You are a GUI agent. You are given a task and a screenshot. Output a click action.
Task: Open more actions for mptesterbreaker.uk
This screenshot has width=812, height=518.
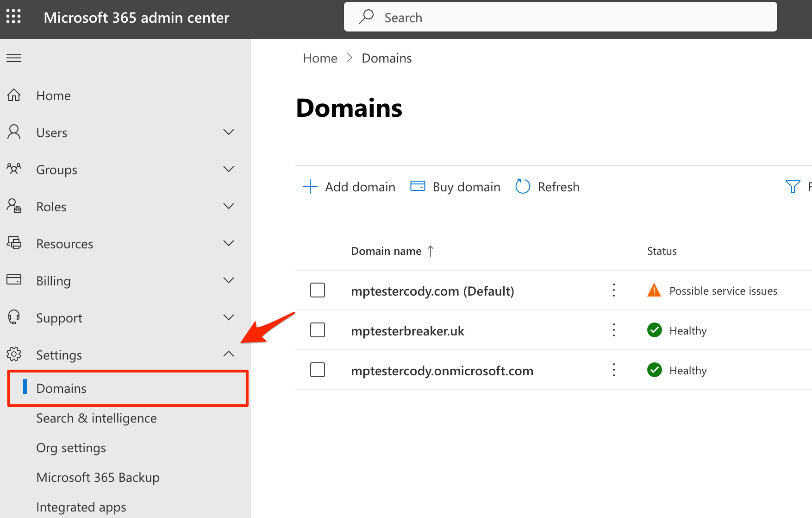(x=614, y=330)
